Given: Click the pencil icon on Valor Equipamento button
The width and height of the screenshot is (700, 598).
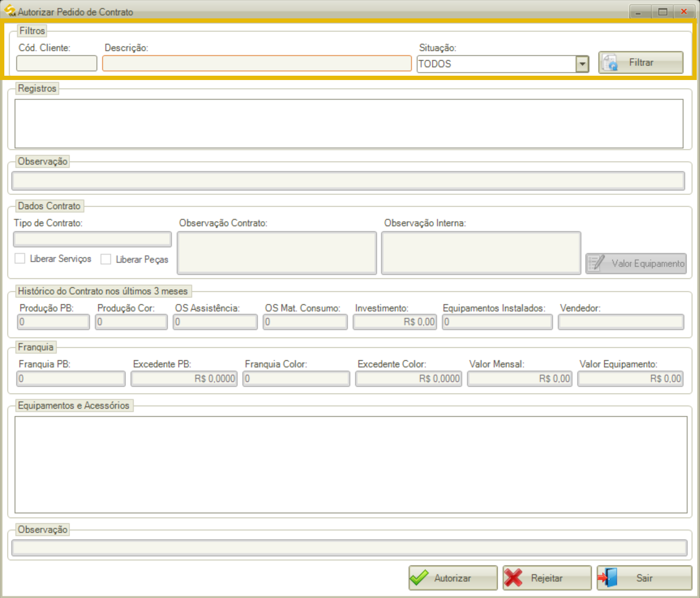Looking at the screenshot, I should coord(596,263).
